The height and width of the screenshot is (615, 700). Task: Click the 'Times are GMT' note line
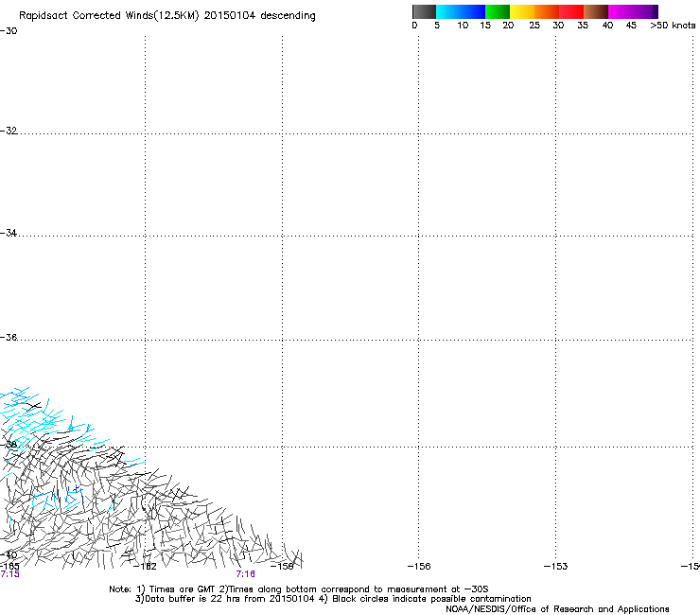[299, 589]
